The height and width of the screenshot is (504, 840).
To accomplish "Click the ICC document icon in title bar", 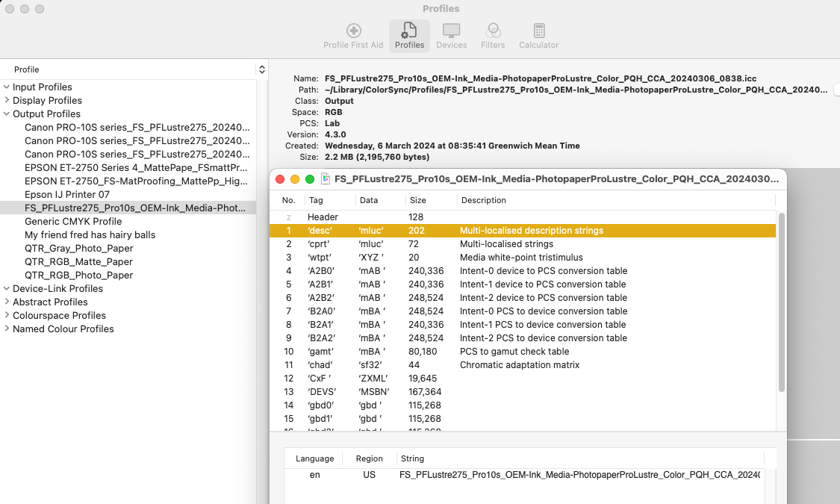I will coord(326,179).
